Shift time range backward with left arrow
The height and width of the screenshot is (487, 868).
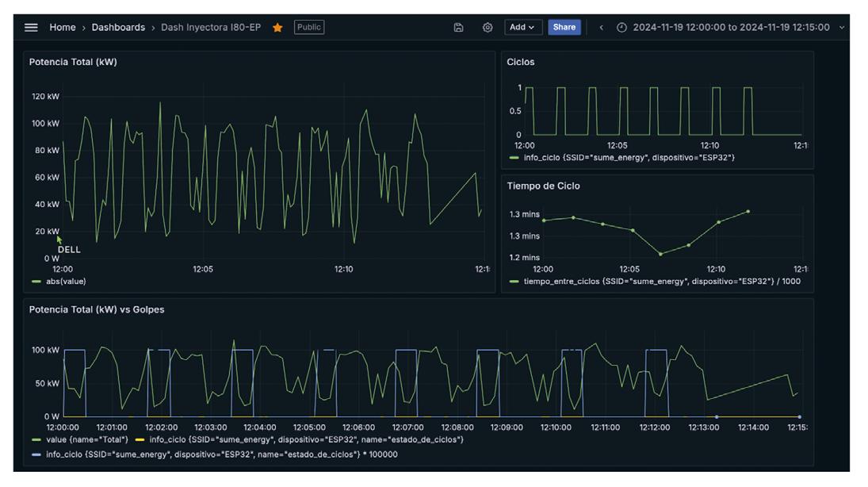point(601,28)
